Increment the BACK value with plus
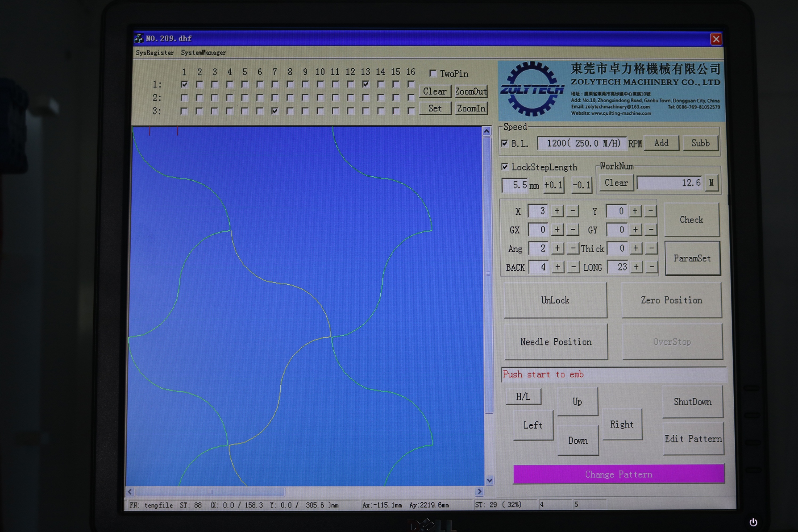The height and width of the screenshot is (532, 798). (558, 267)
